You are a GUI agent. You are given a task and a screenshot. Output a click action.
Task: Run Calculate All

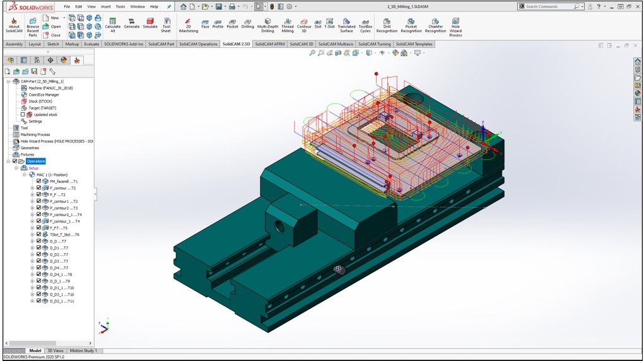click(x=112, y=25)
